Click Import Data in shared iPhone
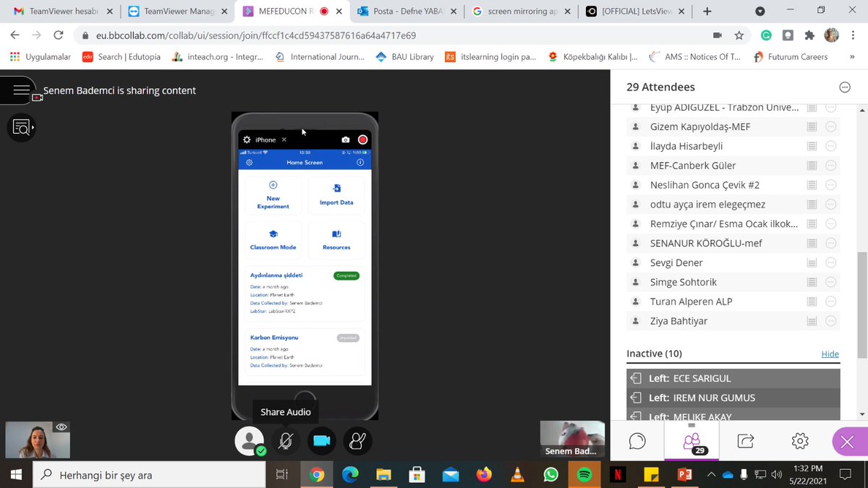 tap(336, 195)
